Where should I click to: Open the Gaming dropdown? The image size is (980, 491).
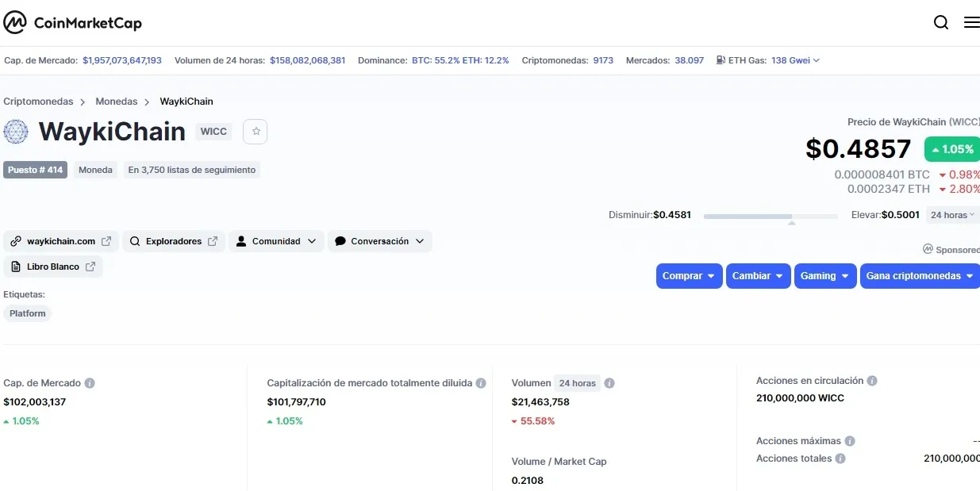(825, 276)
